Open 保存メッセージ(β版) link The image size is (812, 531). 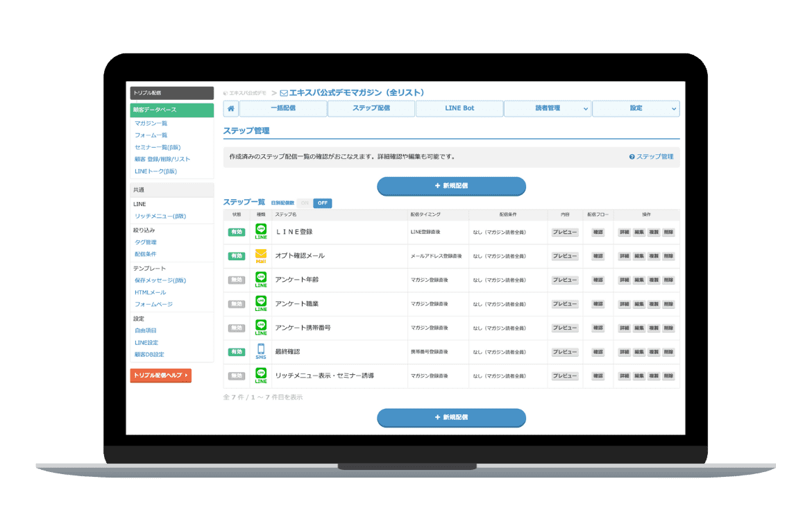160,280
